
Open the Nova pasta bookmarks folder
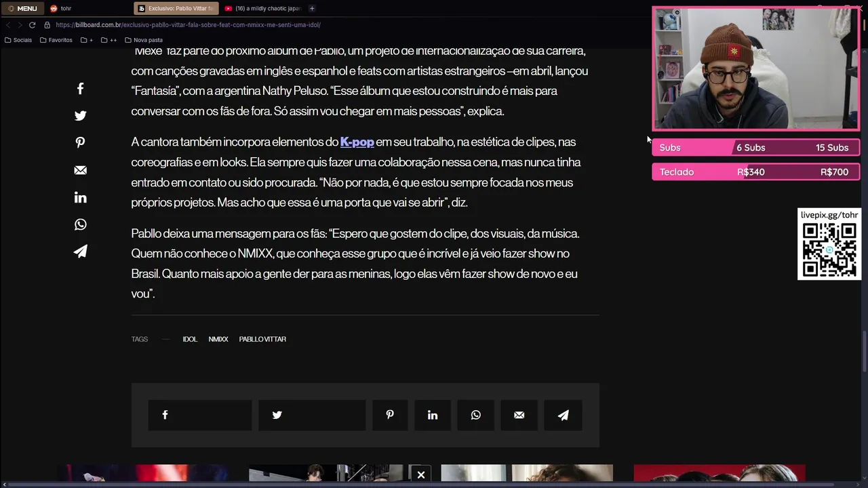144,40
